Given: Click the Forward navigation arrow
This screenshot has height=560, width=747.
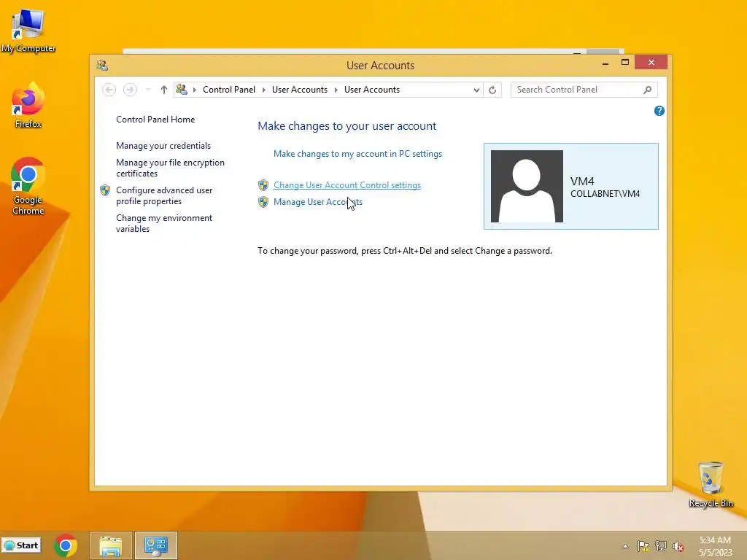Looking at the screenshot, I should [x=130, y=90].
